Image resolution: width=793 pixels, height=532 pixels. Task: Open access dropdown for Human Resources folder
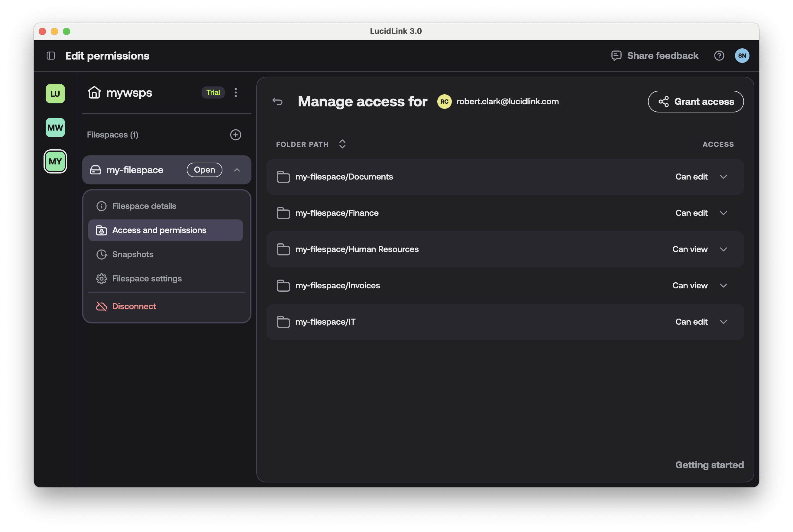(723, 249)
